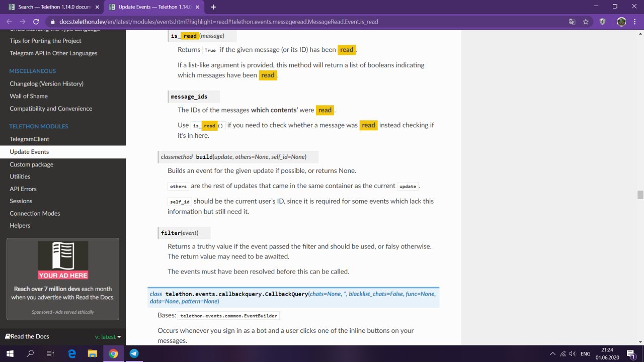Open API Errors sidebar entry
Viewport: 644px width, 362px height.
tap(23, 189)
